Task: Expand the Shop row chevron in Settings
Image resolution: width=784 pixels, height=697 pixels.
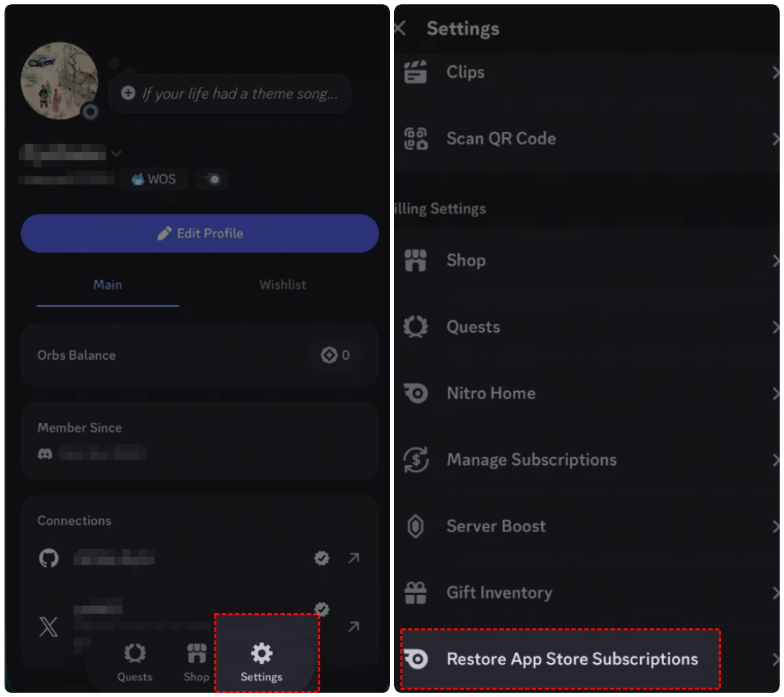Action: tap(775, 261)
